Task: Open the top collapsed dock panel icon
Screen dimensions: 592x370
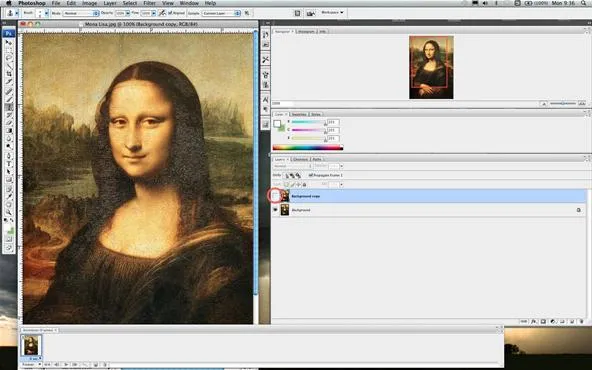Action: (x=265, y=35)
